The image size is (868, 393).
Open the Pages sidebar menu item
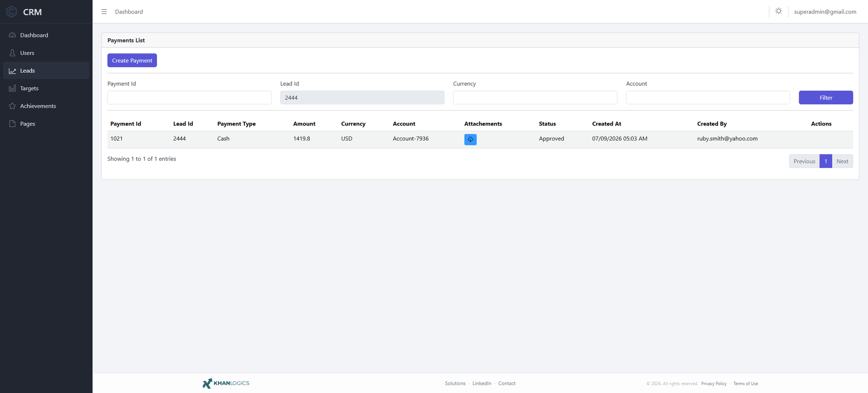click(x=46, y=124)
